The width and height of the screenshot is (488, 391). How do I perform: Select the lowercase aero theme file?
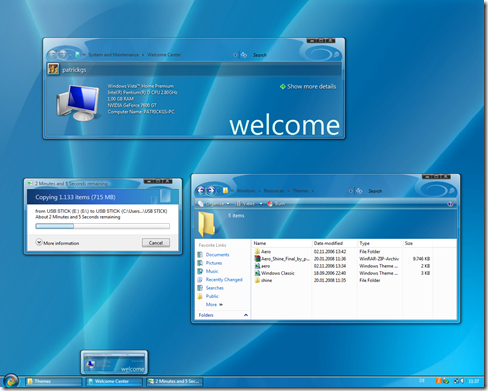coord(262,266)
